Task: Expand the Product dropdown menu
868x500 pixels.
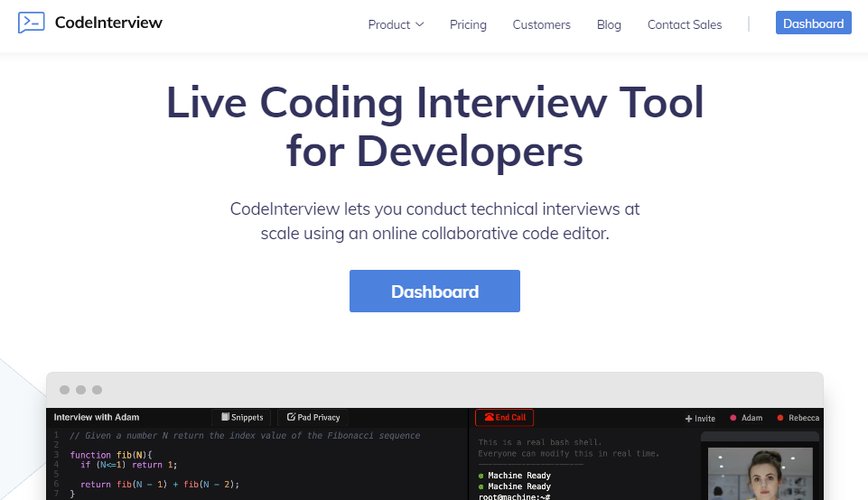Action: click(396, 24)
